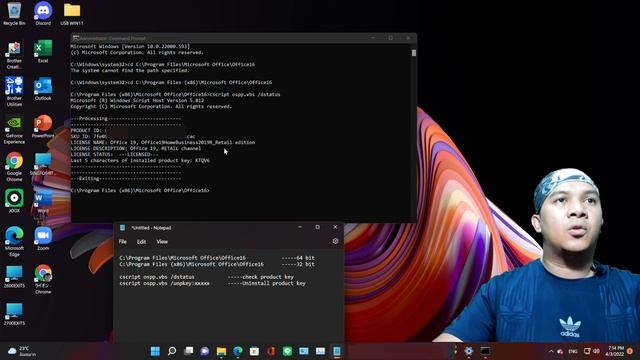Open the Chrome profile shortcut with Japanese label
The width and height of the screenshot is (640, 360).
[43, 279]
